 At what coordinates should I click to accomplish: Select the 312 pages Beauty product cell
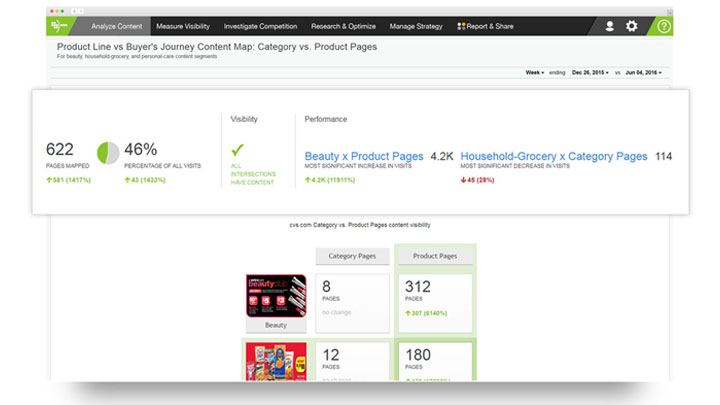click(x=435, y=303)
